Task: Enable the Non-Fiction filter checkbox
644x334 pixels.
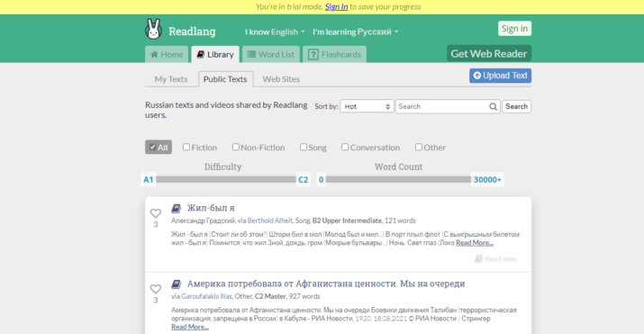Action: 236,147
